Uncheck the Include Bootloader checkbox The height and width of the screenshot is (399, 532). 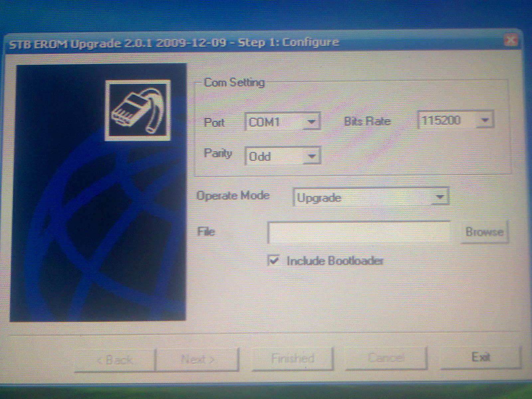[x=273, y=260]
